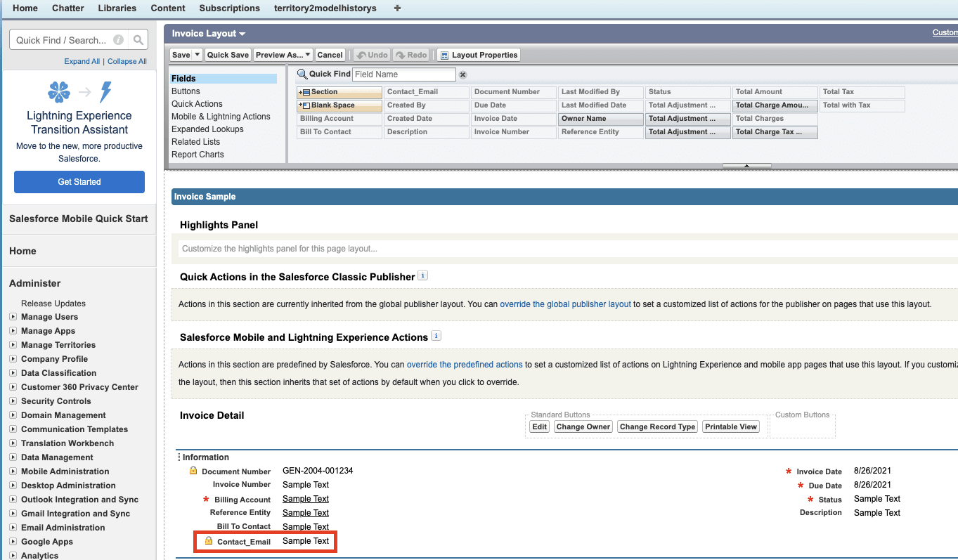Select Expanded Lookups palette category
This screenshot has width=958, height=560.
click(207, 129)
